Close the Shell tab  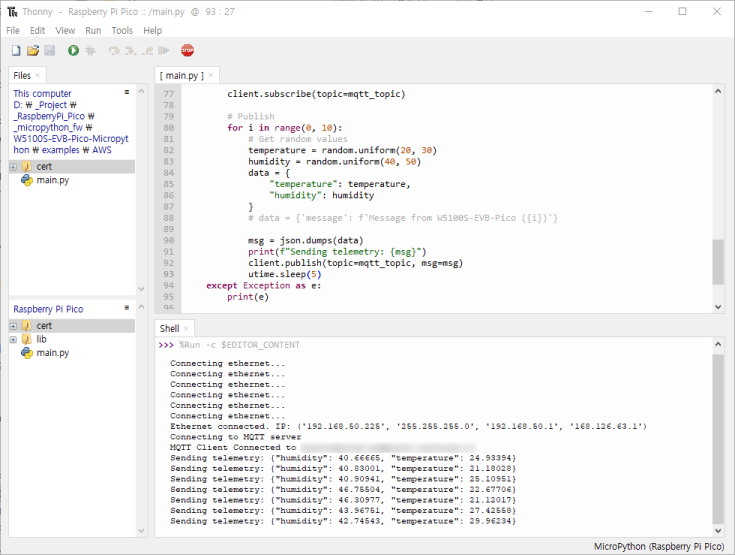point(186,329)
